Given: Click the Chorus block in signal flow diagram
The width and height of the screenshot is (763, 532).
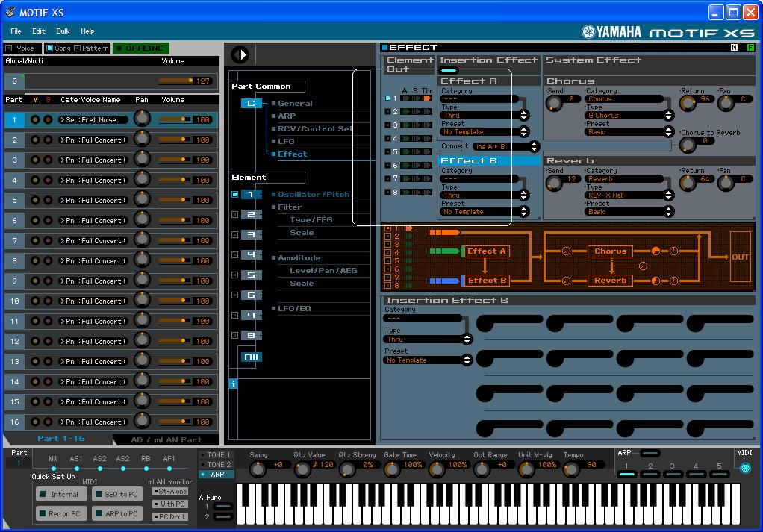Looking at the screenshot, I should click(x=610, y=251).
